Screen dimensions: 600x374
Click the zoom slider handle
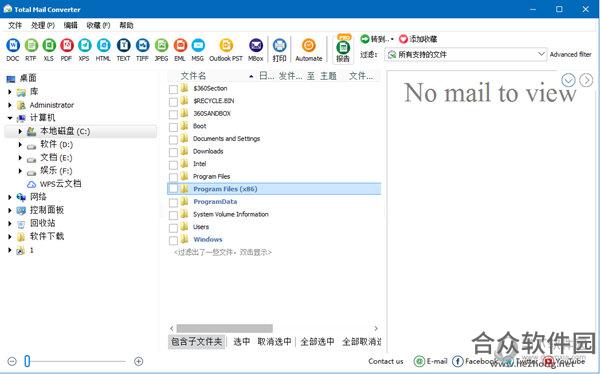27,361
